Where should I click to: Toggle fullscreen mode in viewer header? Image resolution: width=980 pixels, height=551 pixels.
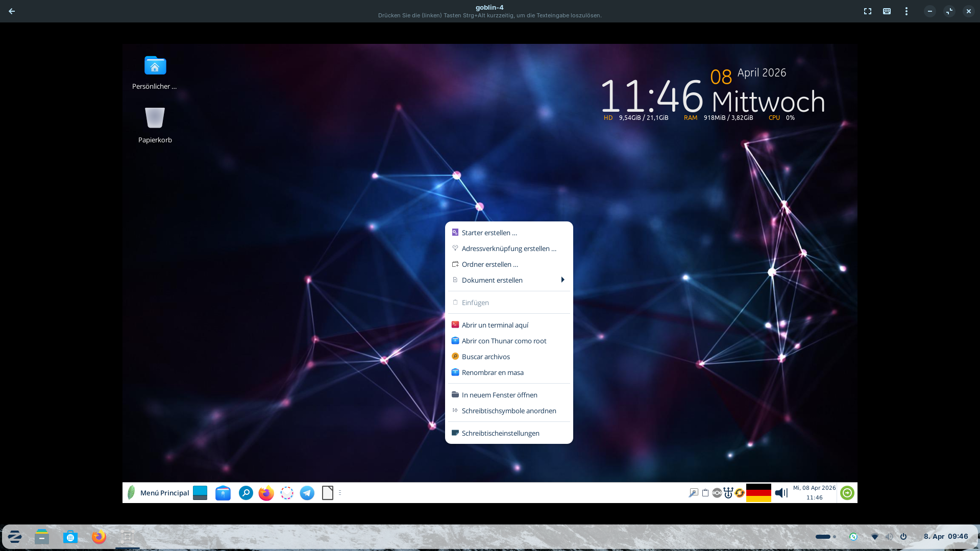[x=867, y=11]
